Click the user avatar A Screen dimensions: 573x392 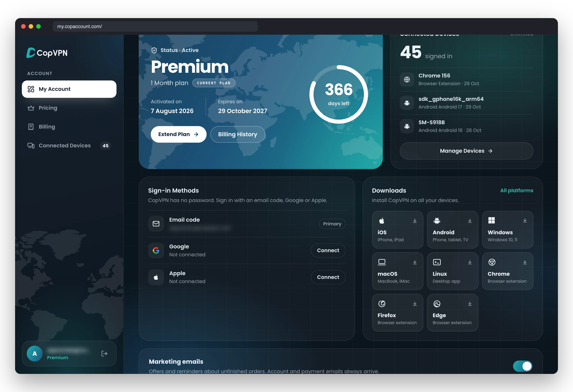click(34, 354)
